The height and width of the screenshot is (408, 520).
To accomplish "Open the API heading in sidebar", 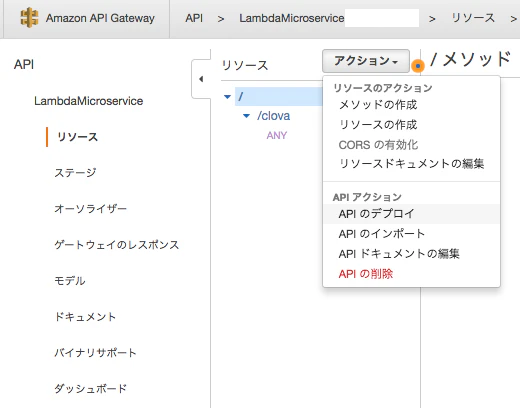I will 24,64.
